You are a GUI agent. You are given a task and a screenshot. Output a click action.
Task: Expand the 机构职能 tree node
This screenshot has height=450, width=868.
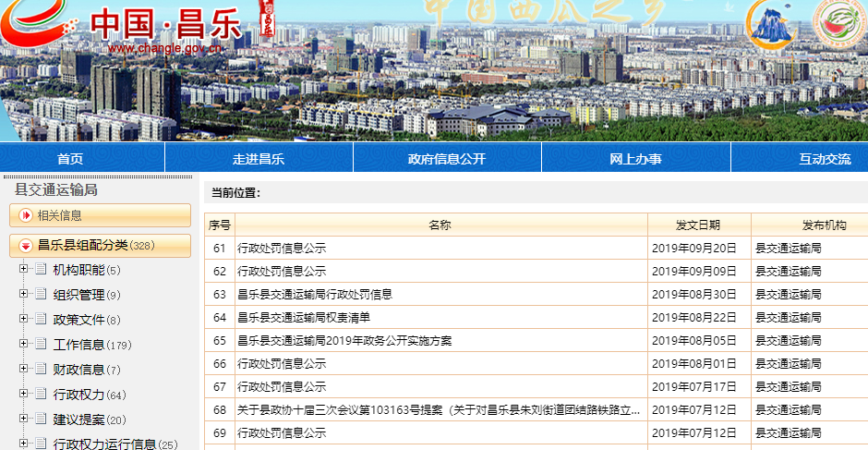point(23,270)
